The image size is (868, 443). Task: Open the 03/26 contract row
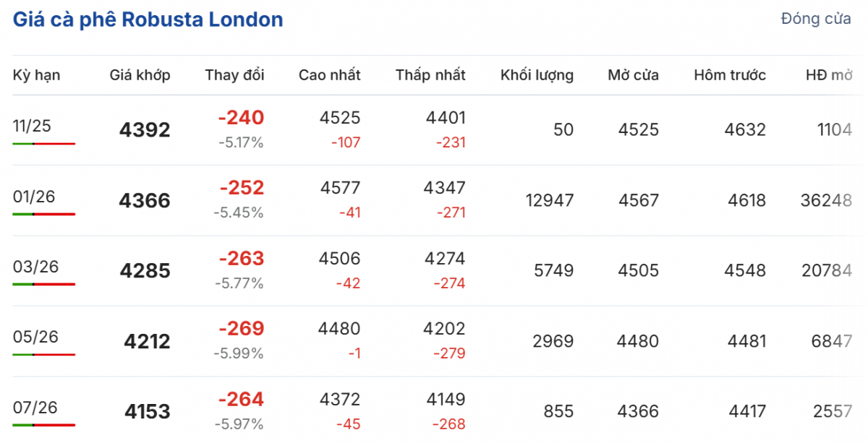(x=35, y=267)
